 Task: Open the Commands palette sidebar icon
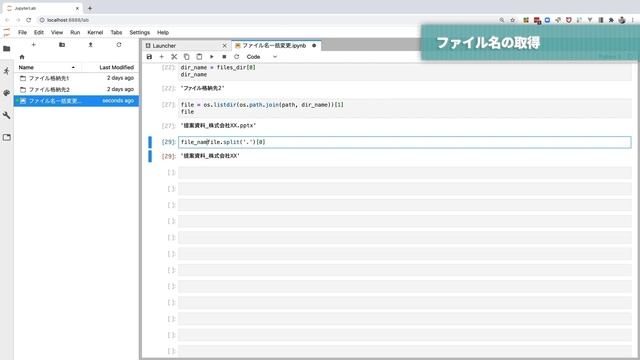7,93
